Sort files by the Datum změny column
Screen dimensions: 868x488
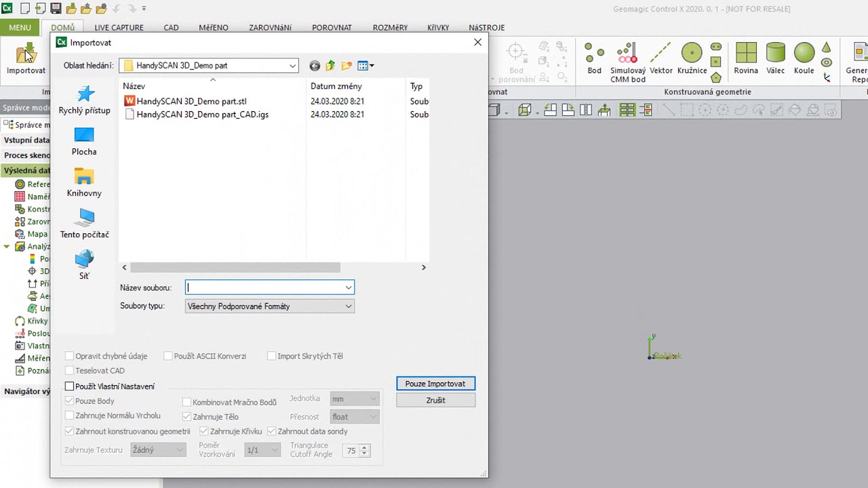click(x=336, y=86)
